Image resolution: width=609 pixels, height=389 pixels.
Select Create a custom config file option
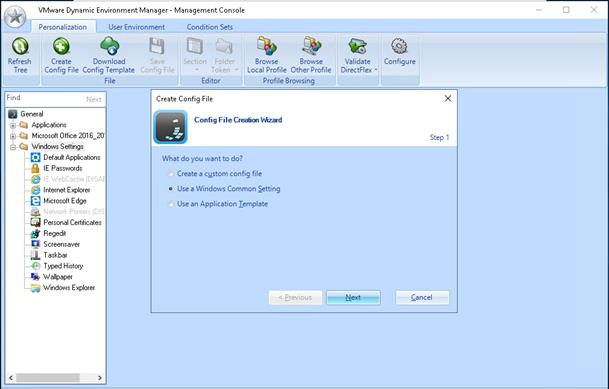coord(215,174)
